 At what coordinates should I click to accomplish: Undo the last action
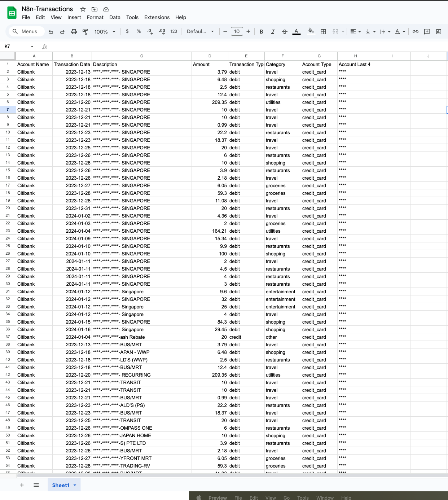[x=50, y=31]
